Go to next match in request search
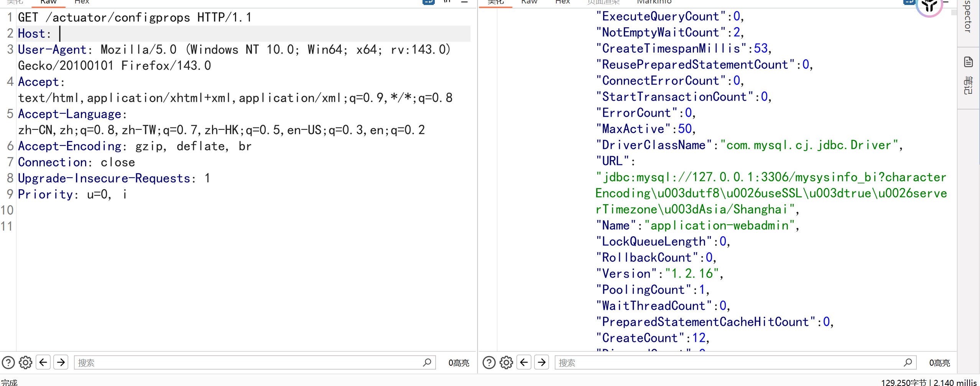980x386 pixels. point(61,362)
